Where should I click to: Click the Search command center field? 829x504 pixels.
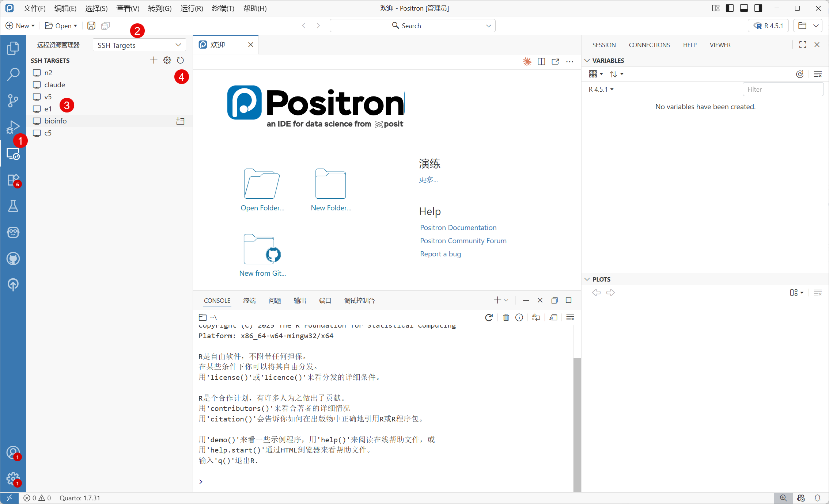pyautogui.click(x=412, y=26)
